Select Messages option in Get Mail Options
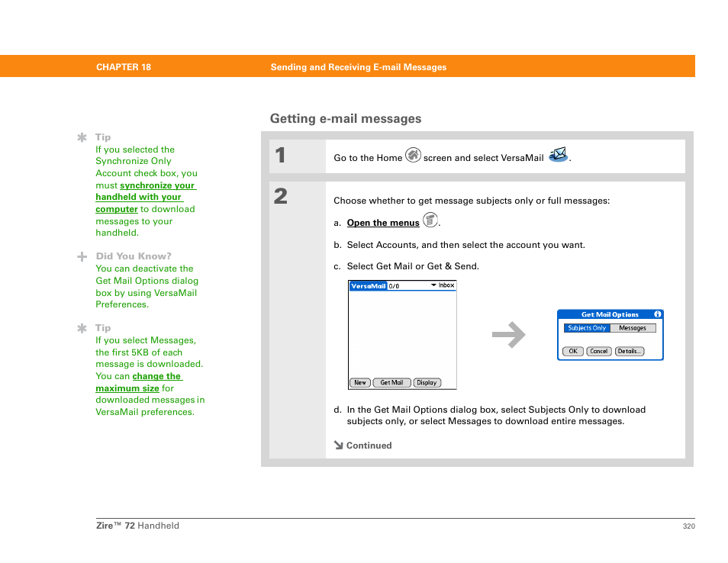This screenshot has height=563, width=728. click(633, 328)
